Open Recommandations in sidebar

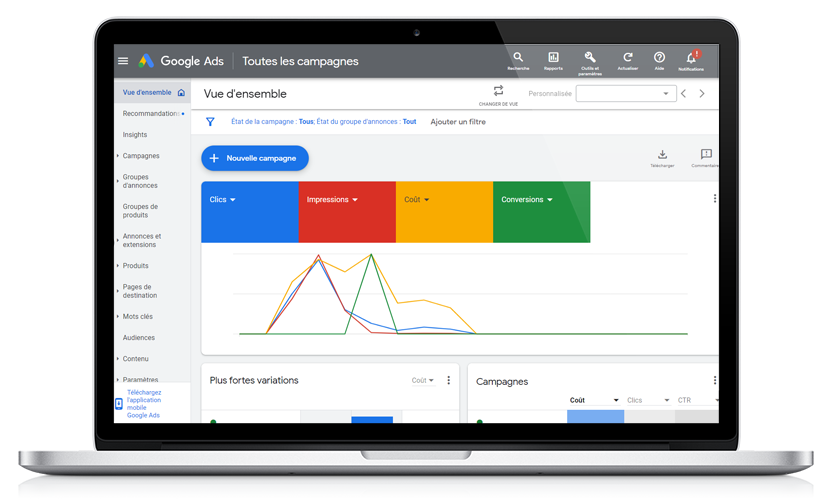151,114
